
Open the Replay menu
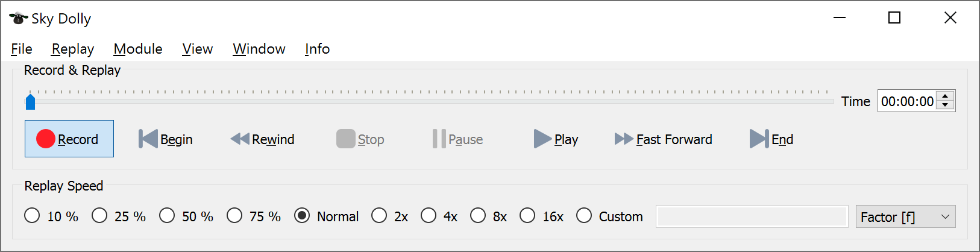(x=73, y=49)
